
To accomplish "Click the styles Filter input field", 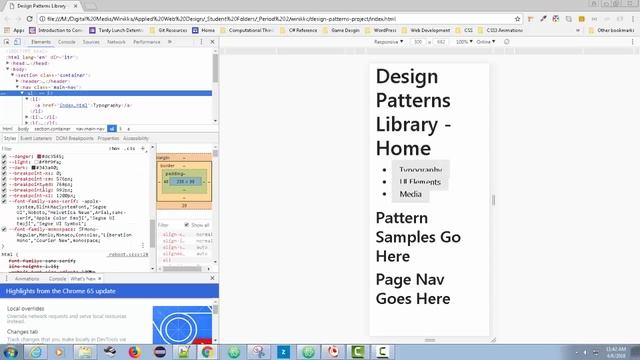I will click(53, 149).
